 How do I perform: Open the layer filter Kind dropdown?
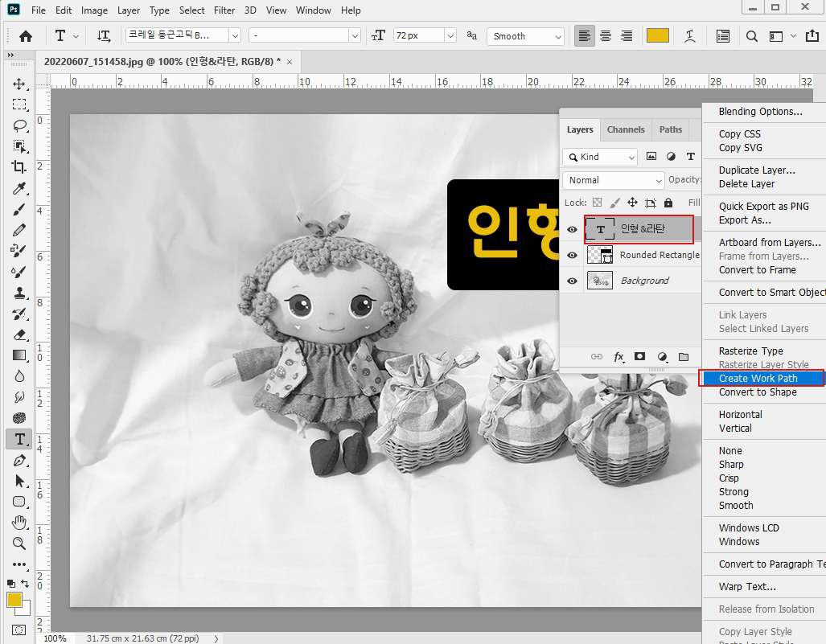tap(600, 157)
